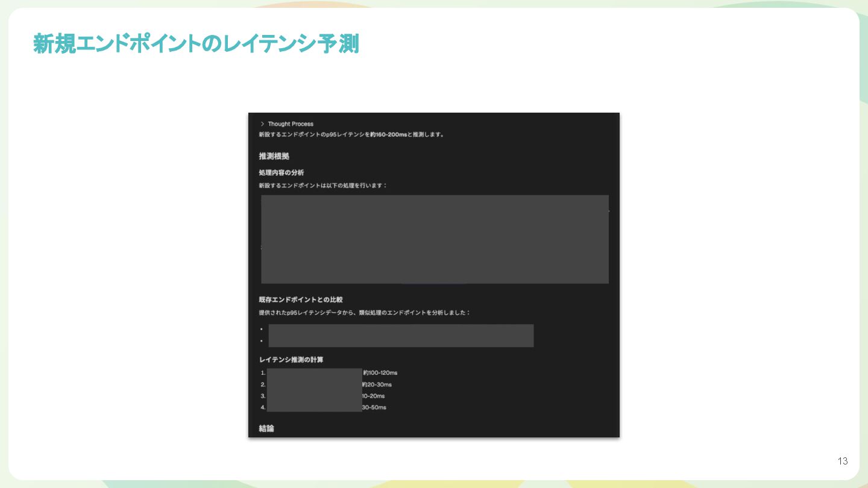Click the value ending in 30-50ms
Image resolution: width=868 pixels, height=488 pixels.
point(374,407)
